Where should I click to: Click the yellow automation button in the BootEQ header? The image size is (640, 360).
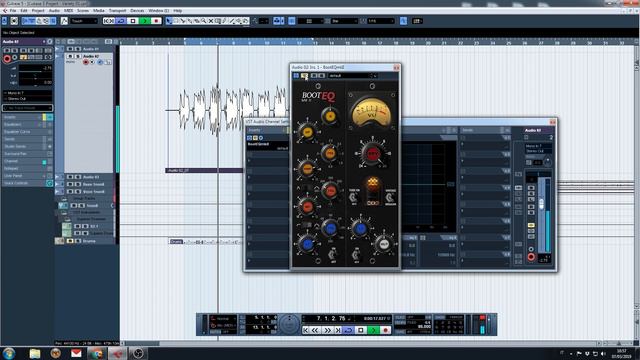pyautogui.click(x=304, y=76)
